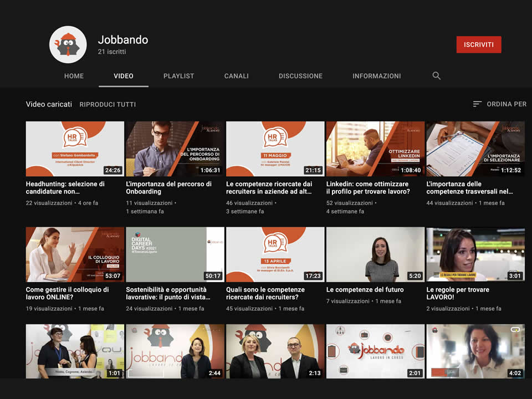Open Le competenze del futuro title
The height and width of the screenshot is (399, 532).
(365, 289)
